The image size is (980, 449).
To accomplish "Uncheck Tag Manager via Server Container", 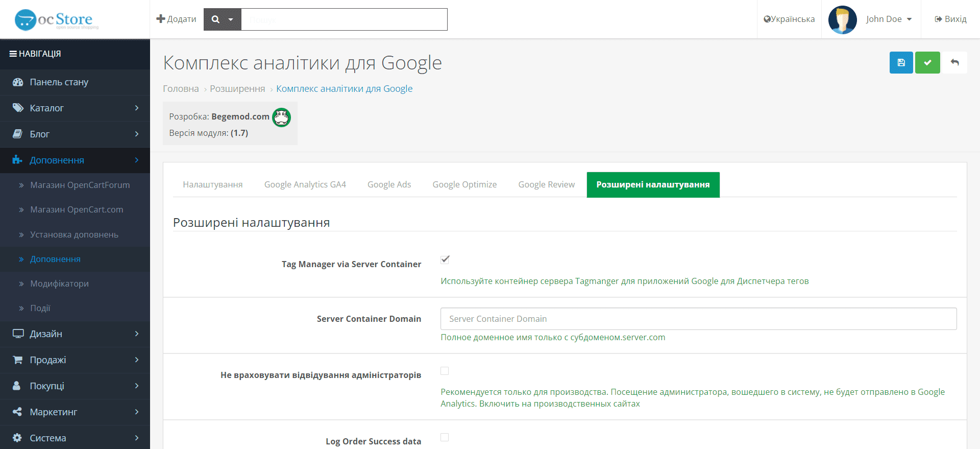I will pyautogui.click(x=445, y=259).
